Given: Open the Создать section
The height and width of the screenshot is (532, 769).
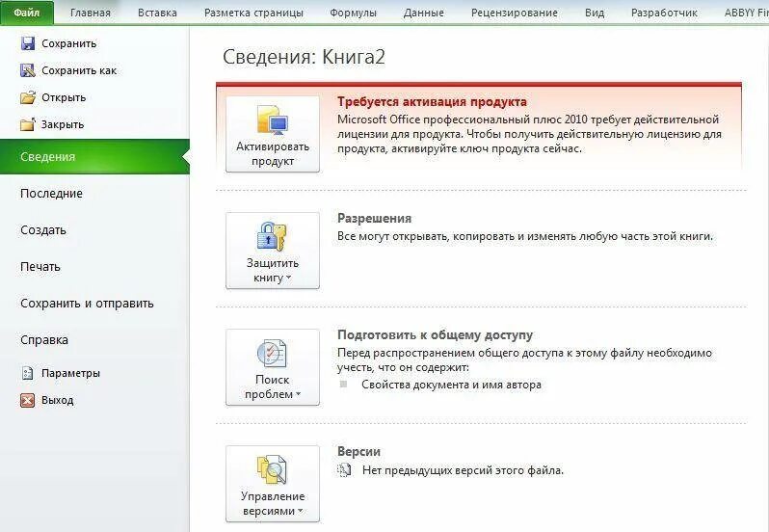Looking at the screenshot, I should 43,230.
